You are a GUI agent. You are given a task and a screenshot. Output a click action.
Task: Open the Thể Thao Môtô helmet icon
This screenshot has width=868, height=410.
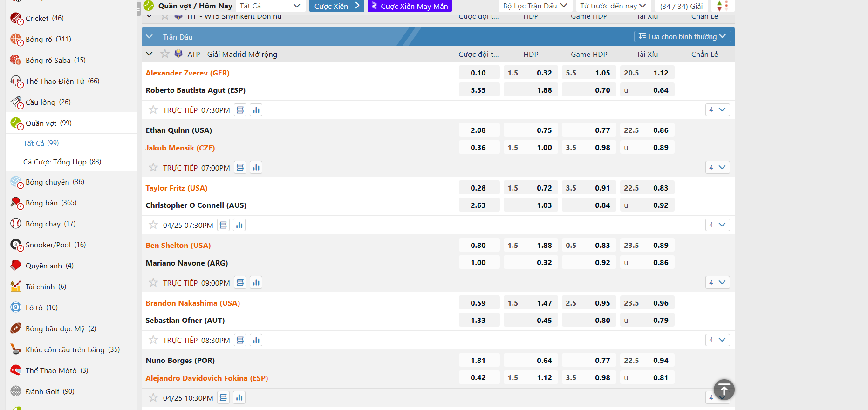point(16,370)
